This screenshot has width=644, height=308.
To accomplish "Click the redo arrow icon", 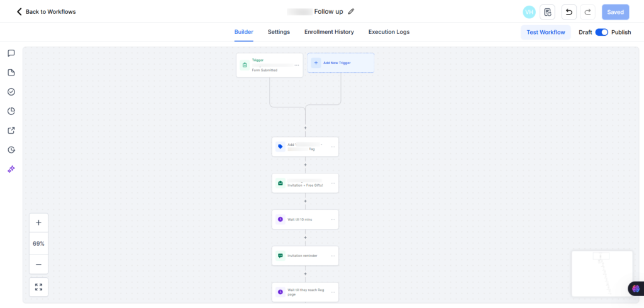I will (587, 12).
